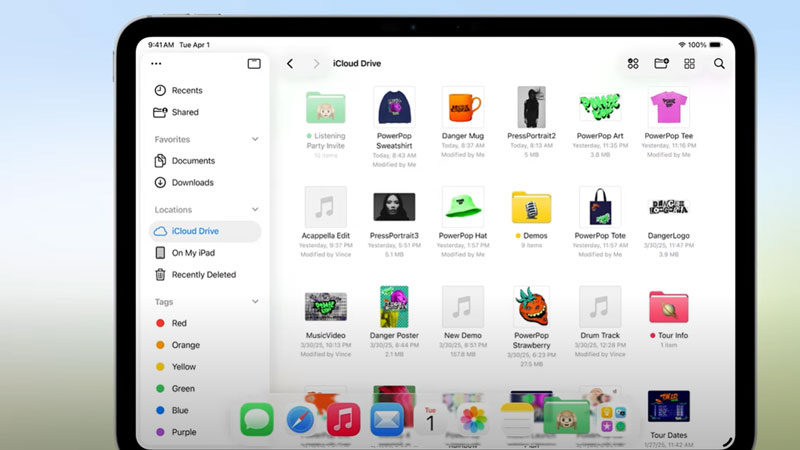The height and width of the screenshot is (450, 800).
Task: Open Calendar in the dock
Action: 430,419
